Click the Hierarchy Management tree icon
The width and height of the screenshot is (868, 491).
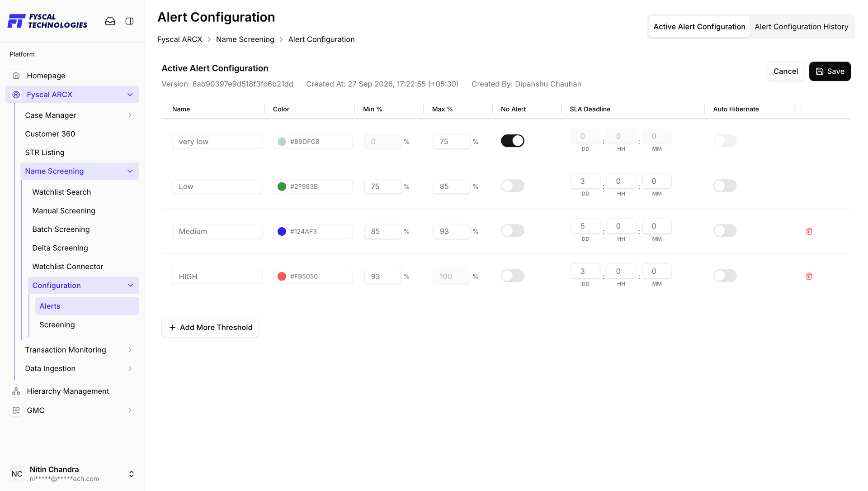(x=16, y=391)
